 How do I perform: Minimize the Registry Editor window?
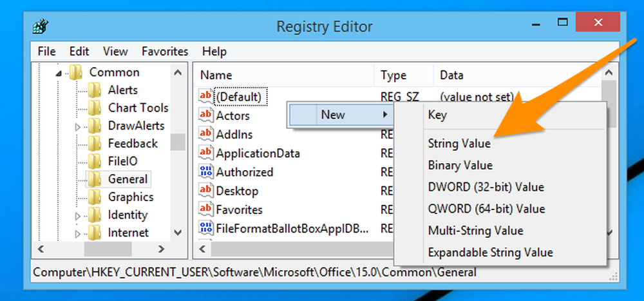536,24
